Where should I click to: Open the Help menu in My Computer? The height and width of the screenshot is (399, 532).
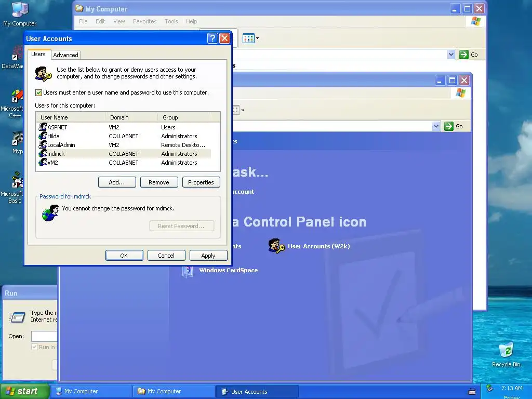[191, 21]
